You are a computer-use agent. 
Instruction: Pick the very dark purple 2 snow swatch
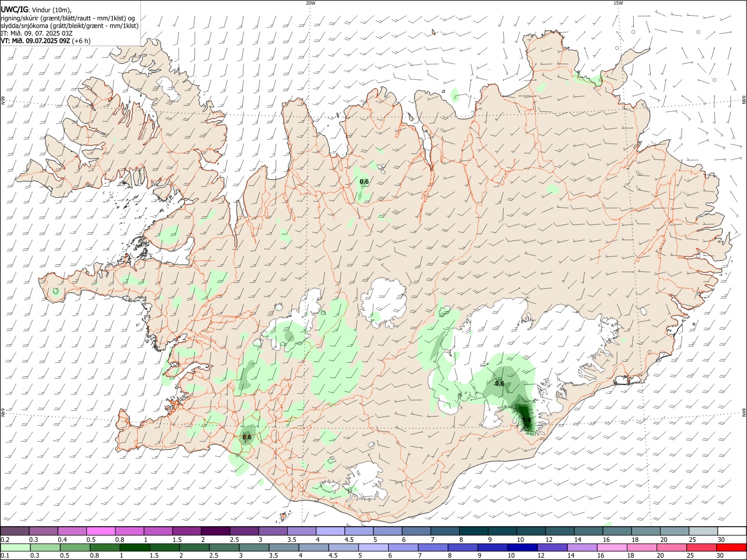pos(215,531)
